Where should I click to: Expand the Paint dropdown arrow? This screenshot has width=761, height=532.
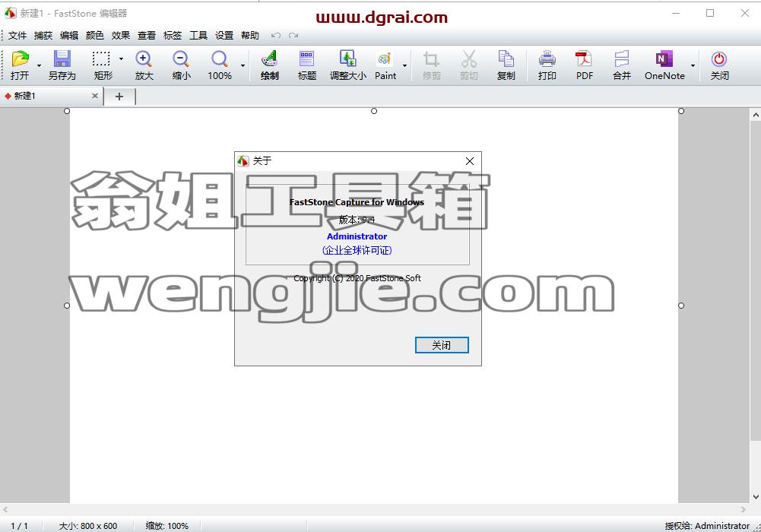click(x=404, y=65)
